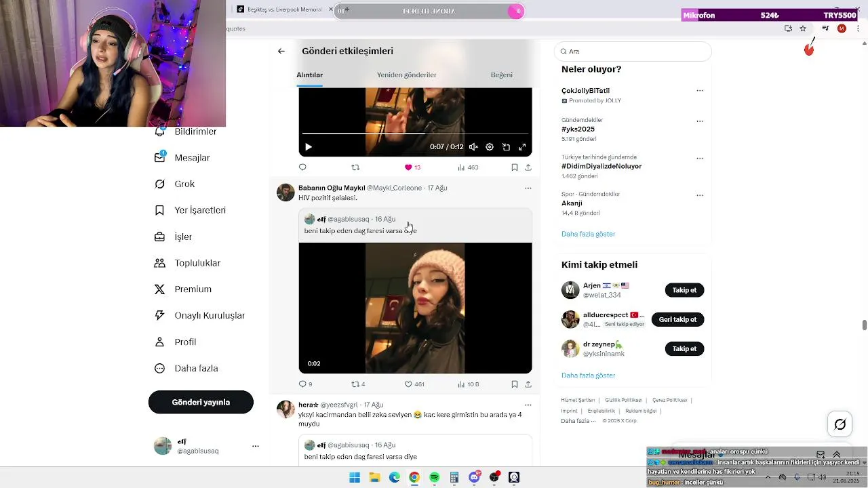This screenshot has height=488, width=868.
Task: Follow dr zeynep @yksininamk
Action: (684, 348)
